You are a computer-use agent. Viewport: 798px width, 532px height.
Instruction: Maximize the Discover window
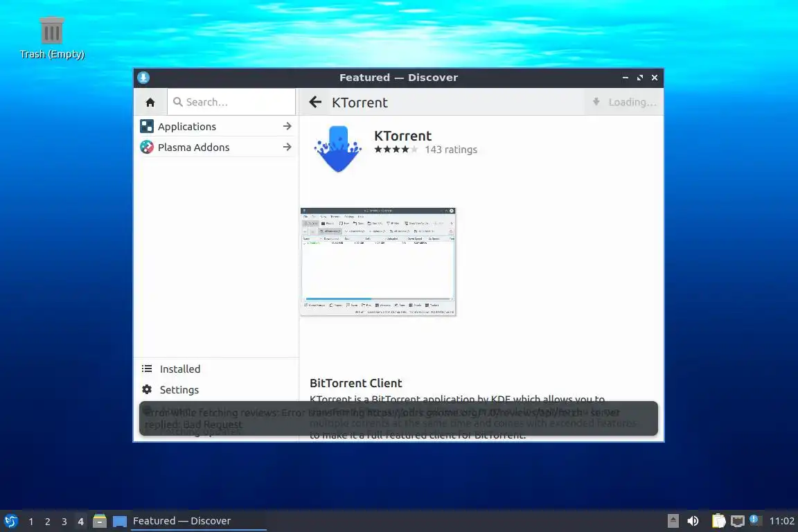click(x=640, y=78)
